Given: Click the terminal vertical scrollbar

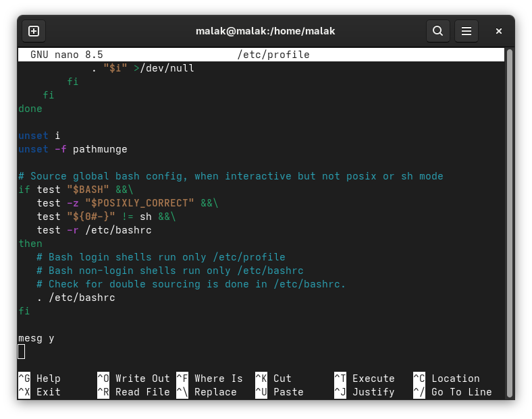Looking at the screenshot, I should pos(509,202).
